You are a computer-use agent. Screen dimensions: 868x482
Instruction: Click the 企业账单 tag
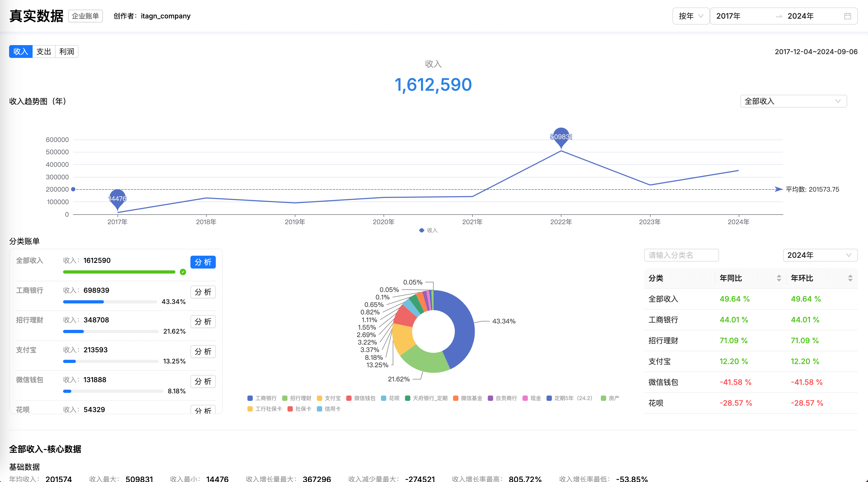(85, 16)
